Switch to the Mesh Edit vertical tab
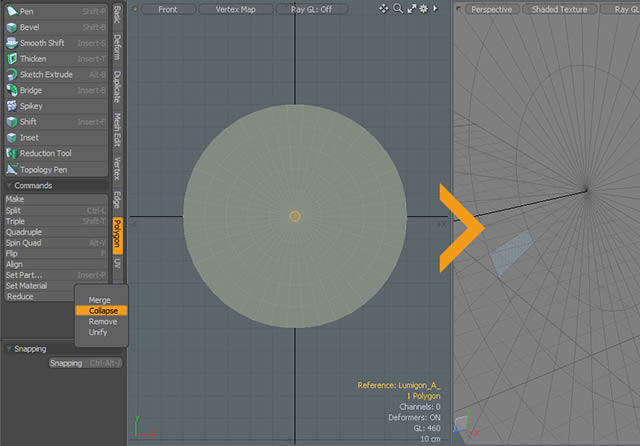Screen dimensions: 640x446 (x=117, y=130)
